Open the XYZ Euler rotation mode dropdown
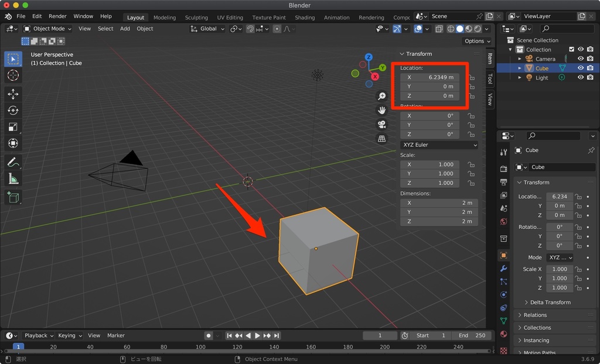Viewport: 600px width, 364px height. click(x=439, y=145)
